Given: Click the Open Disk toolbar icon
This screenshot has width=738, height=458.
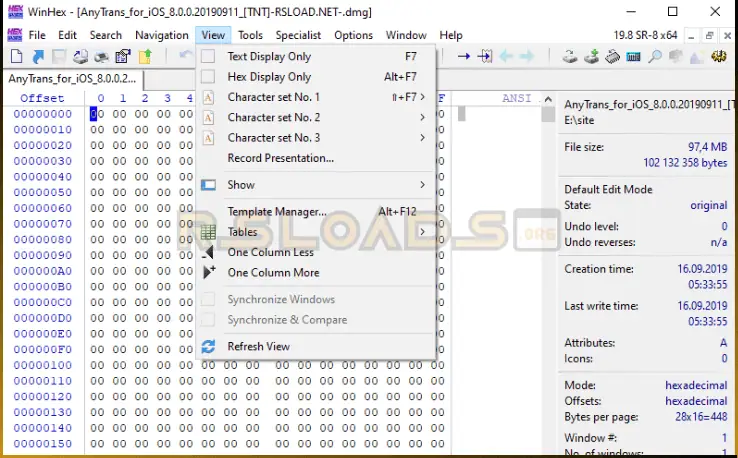Looking at the screenshot, I should click(x=569, y=57).
